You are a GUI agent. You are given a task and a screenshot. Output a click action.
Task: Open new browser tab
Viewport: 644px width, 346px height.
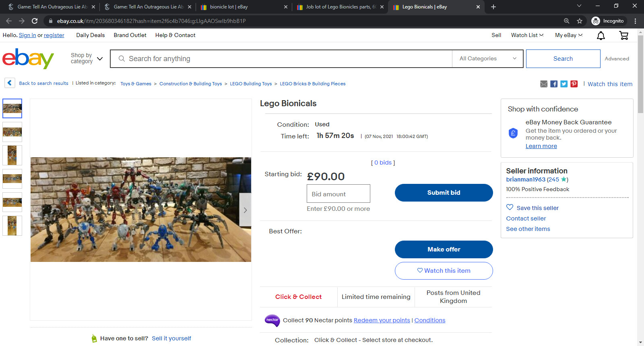(x=493, y=7)
